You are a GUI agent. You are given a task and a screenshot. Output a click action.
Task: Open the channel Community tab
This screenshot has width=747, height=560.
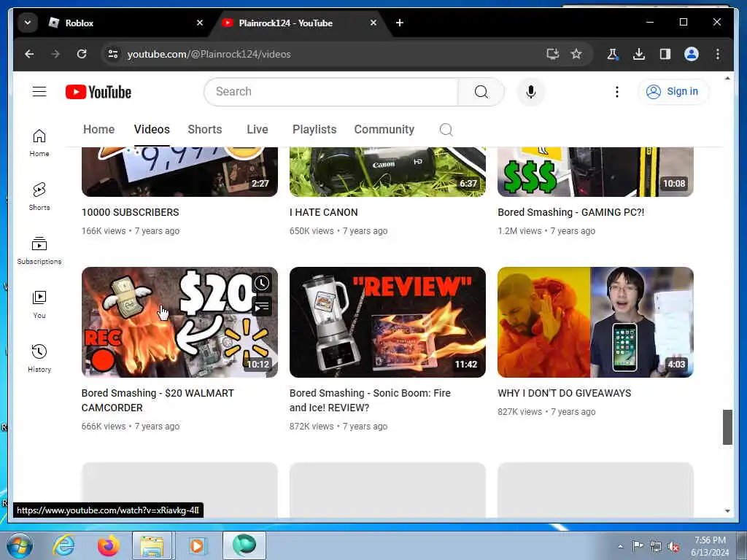tap(384, 130)
